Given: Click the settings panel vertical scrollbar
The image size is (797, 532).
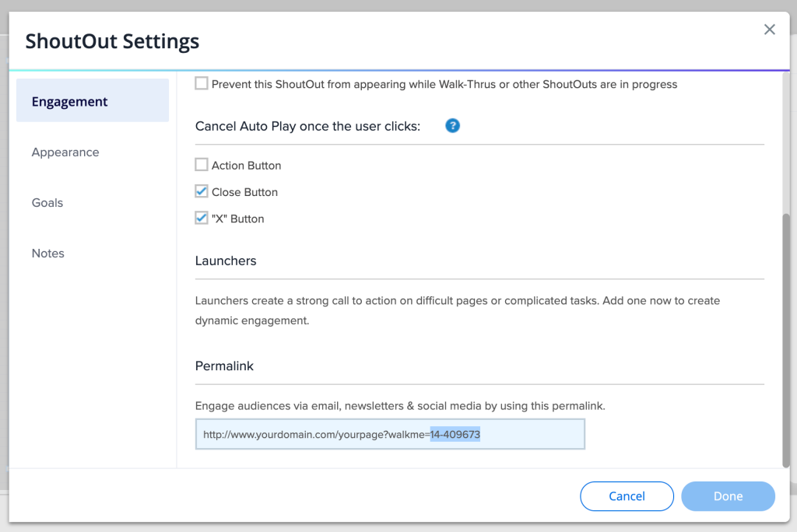Looking at the screenshot, I should (785, 338).
